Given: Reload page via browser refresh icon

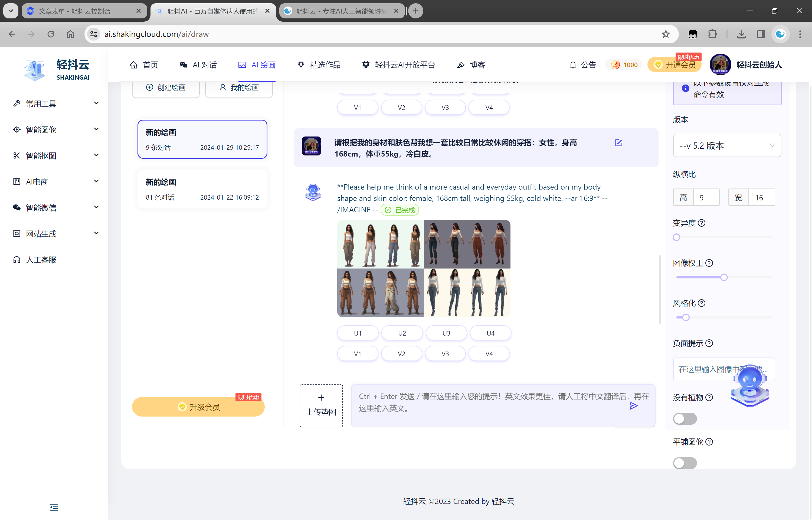Looking at the screenshot, I should (x=51, y=34).
